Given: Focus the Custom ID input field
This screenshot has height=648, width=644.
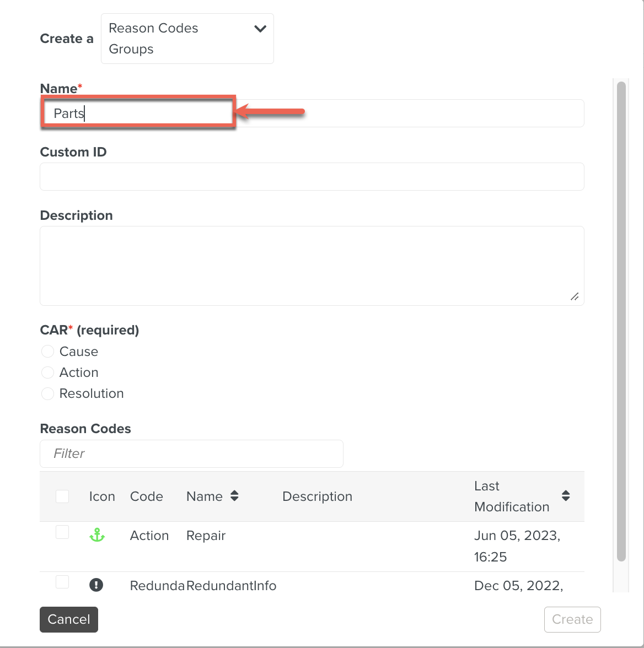Looking at the screenshot, I should click(312, 176).
